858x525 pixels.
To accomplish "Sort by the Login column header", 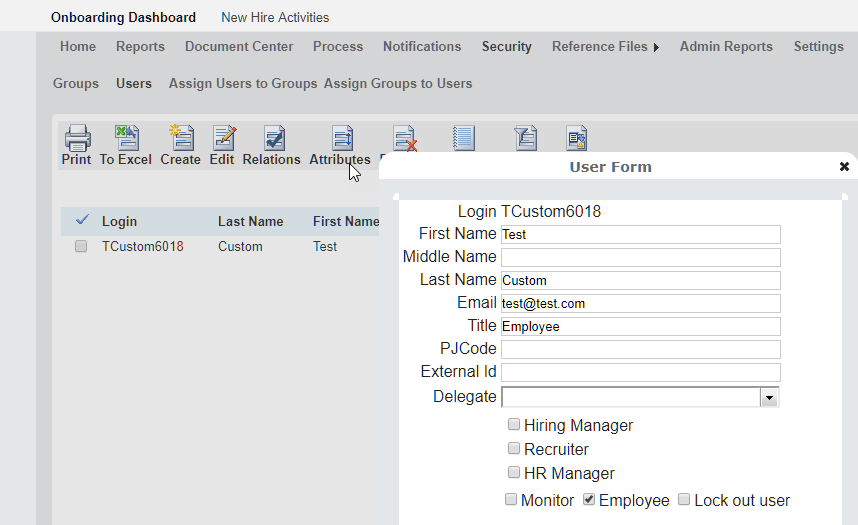I will click(119, 221).
